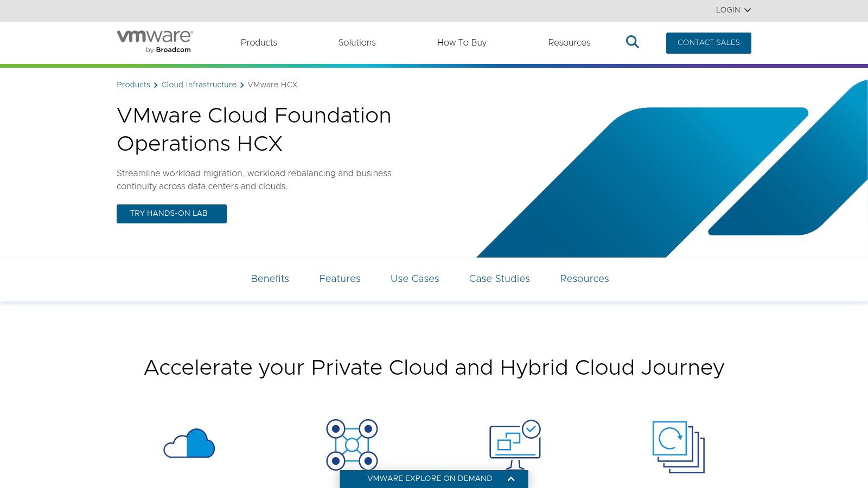868x488 pixels.
Task: Click the network nodes diagram icon
Action: [352, 445]
